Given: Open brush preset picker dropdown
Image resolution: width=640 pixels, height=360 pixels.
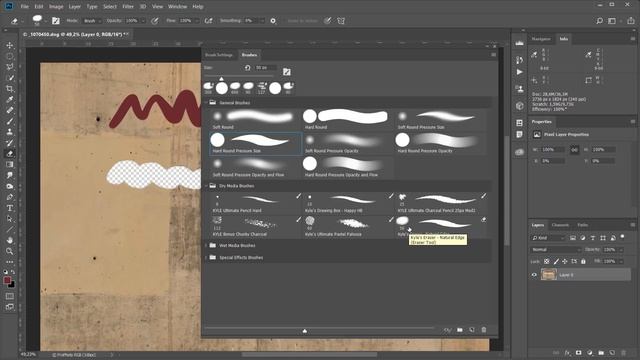Looking at the screenshot, I should click(45, 21).
